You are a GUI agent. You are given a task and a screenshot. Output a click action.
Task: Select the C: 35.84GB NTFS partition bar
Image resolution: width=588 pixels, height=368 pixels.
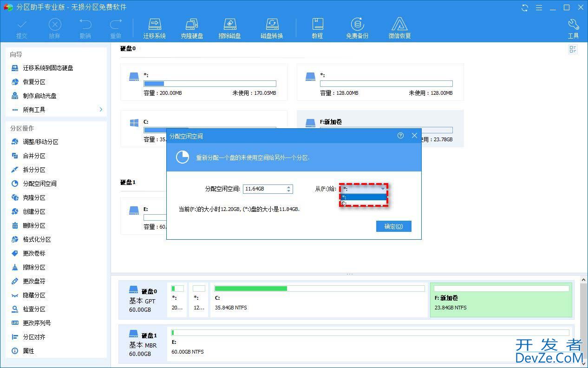pyautogui.click(x=319, y=299)
